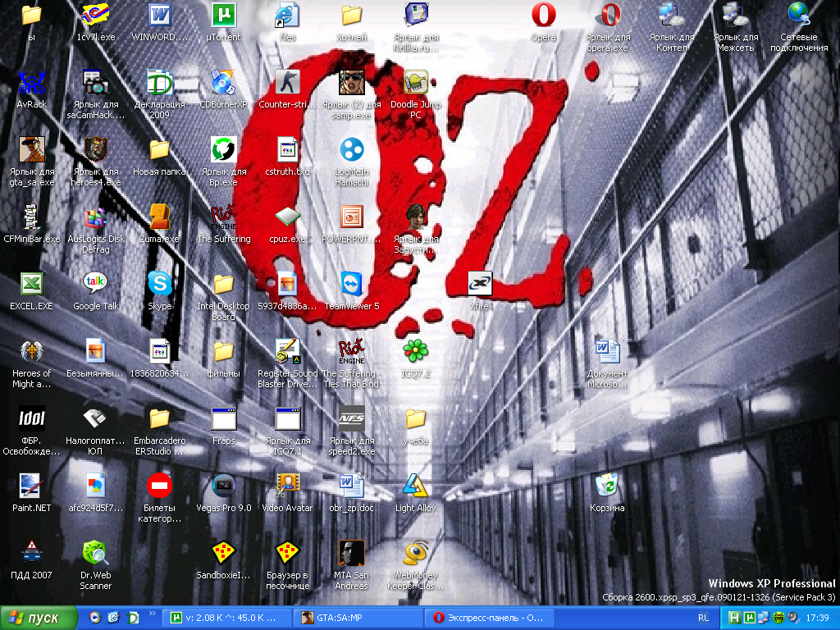Screen dimensions: 840x630
Task: Open the Paint.NET desktop icon
Action: click(32, 492)
